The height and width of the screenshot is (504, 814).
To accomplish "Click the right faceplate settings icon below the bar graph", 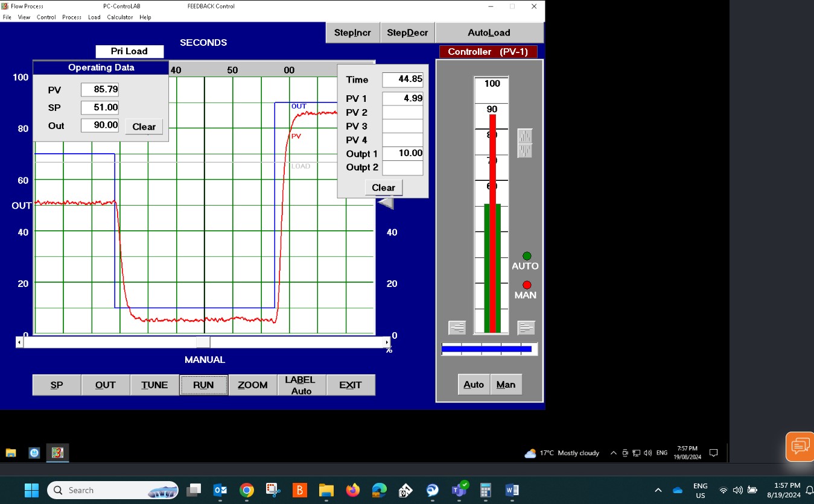I will 526,327.
